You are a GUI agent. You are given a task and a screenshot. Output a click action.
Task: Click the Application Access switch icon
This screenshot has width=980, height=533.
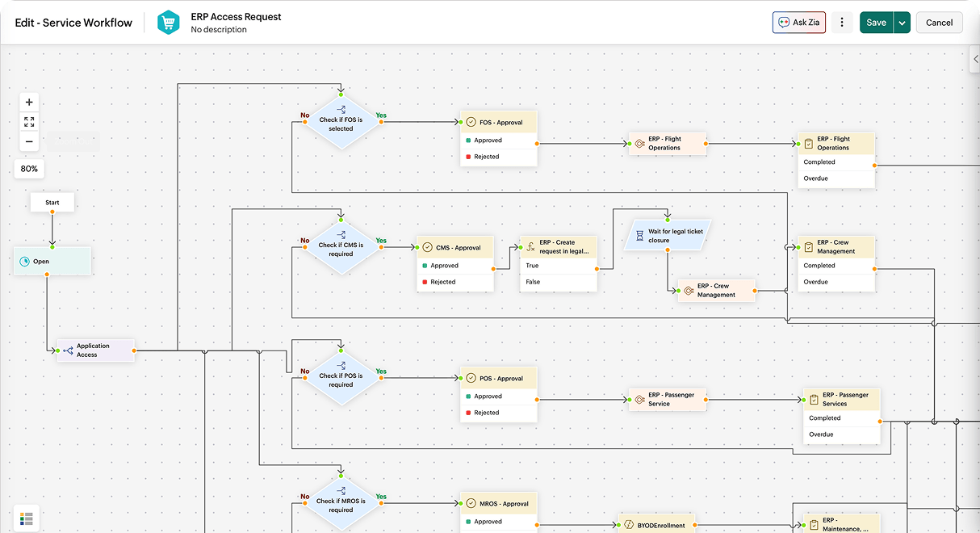(69, 350)
